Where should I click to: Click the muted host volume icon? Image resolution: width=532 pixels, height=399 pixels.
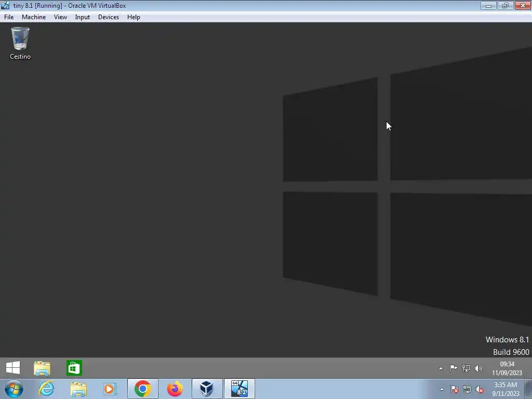pos(480,390)
